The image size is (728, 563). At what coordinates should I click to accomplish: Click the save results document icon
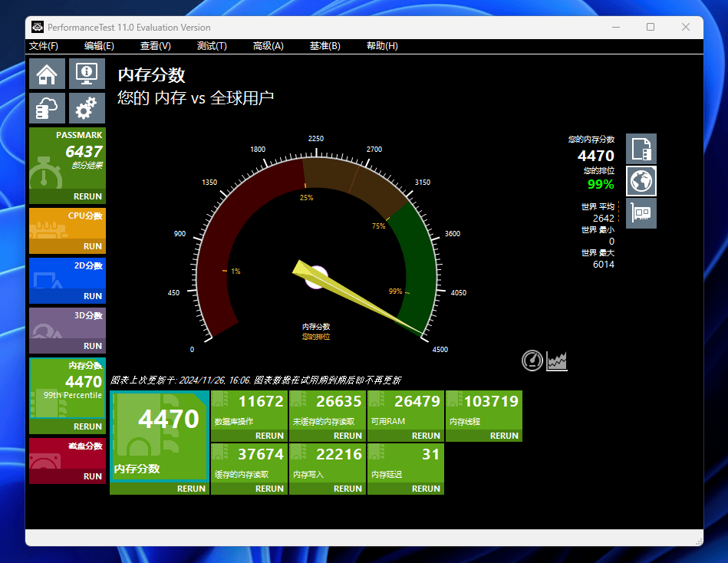[x=641, y=149]
